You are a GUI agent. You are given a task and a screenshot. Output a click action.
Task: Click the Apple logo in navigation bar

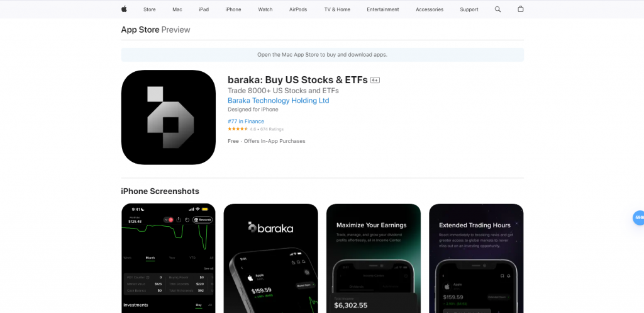pos(124,9)
